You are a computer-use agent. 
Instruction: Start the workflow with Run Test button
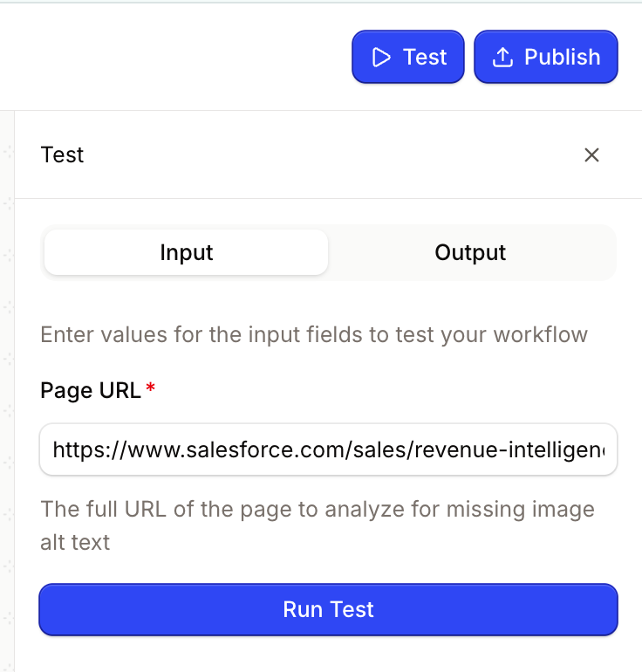tap(328, 609)
